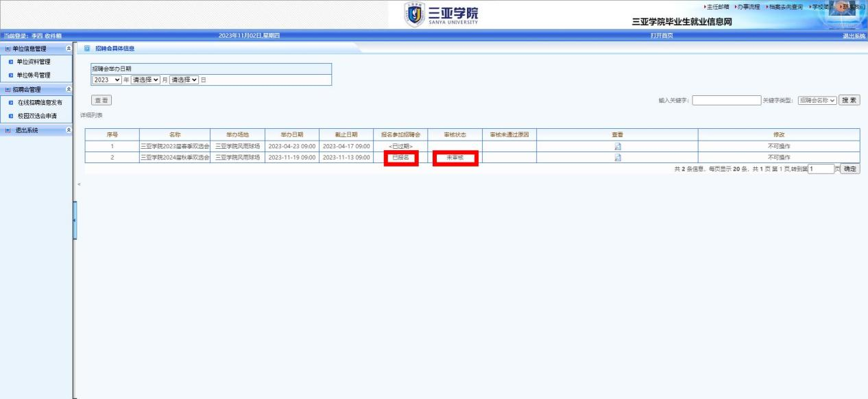Collapse the 单位信息管理 sidebar section

pyautogui.click(x=67, y=49)
